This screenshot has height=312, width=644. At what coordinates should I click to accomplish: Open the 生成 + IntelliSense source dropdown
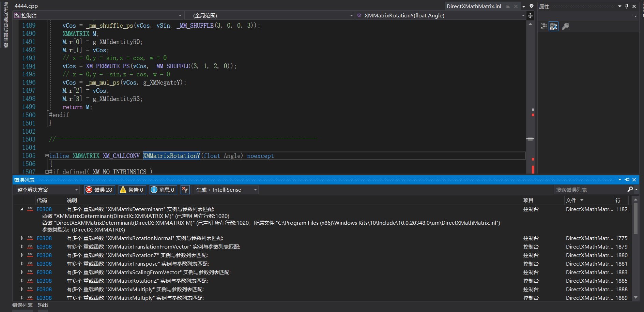[227, 190]
